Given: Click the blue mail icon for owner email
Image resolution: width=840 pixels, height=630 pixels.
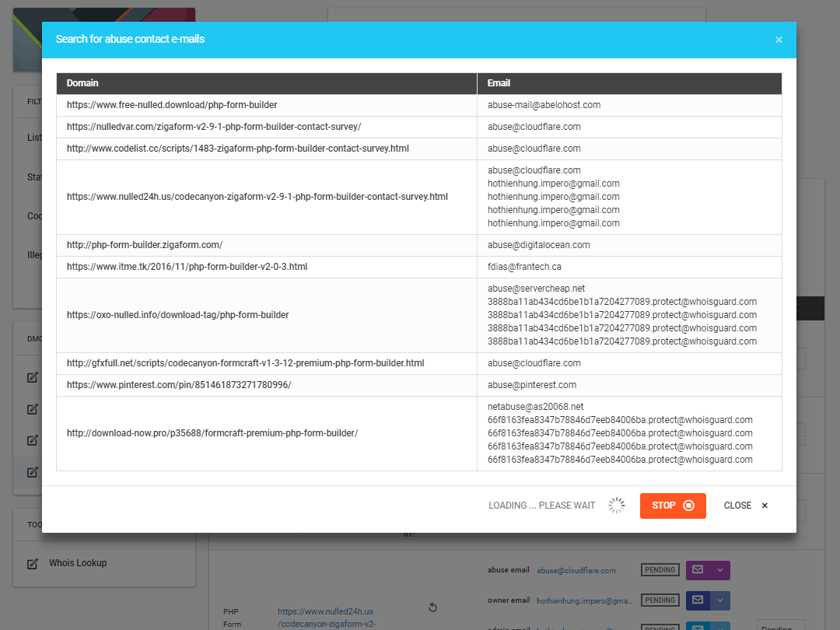Looking at the screenshot, I should coord(698,600).
